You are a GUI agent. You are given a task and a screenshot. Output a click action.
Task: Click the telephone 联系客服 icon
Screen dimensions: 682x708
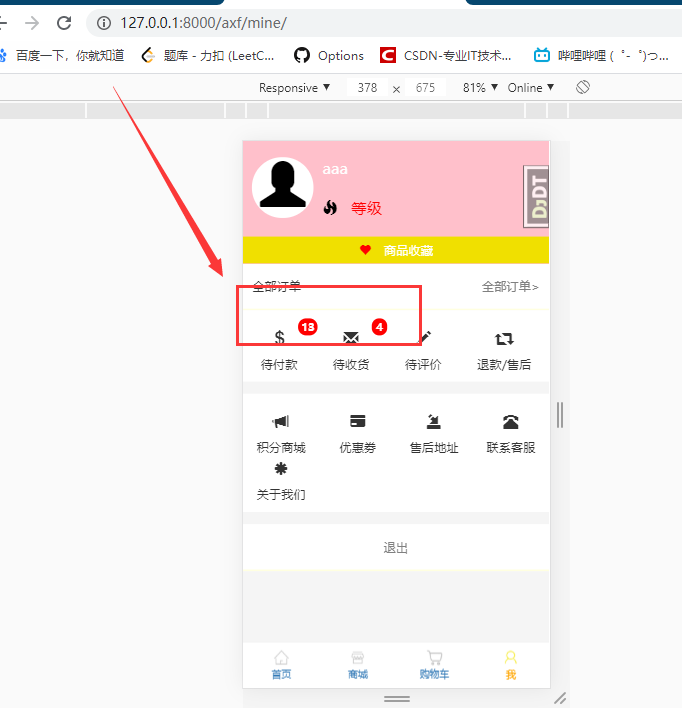[x=511, y=422]
